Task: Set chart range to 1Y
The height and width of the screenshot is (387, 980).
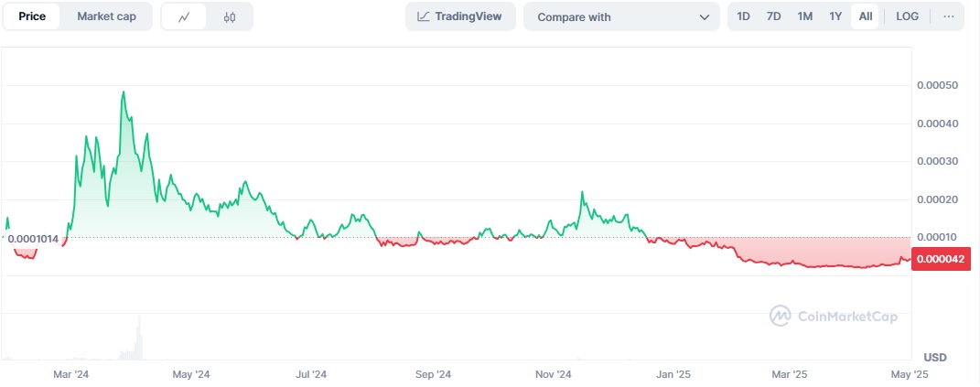Action: click(835, 16)
